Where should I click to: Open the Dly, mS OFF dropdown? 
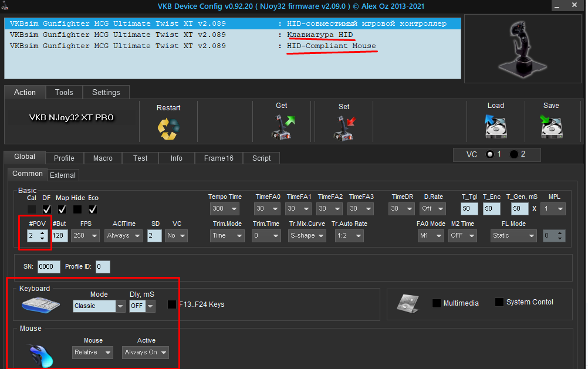[x=142, y=306]
